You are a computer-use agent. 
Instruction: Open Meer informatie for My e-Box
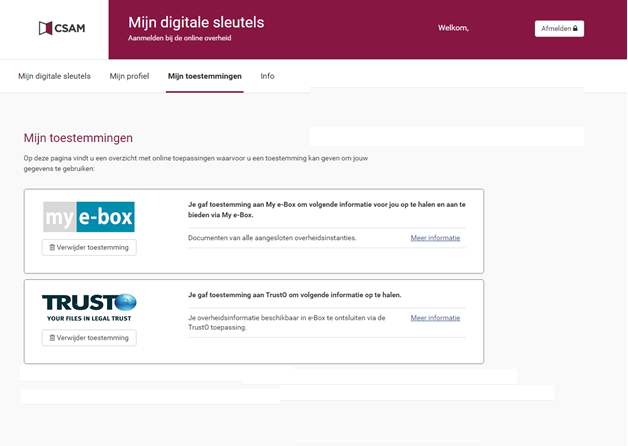435,238
